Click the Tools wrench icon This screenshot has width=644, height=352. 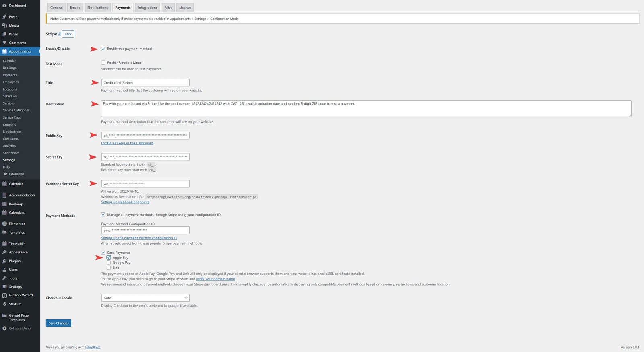pyautogui.click(x=4, y=278)
